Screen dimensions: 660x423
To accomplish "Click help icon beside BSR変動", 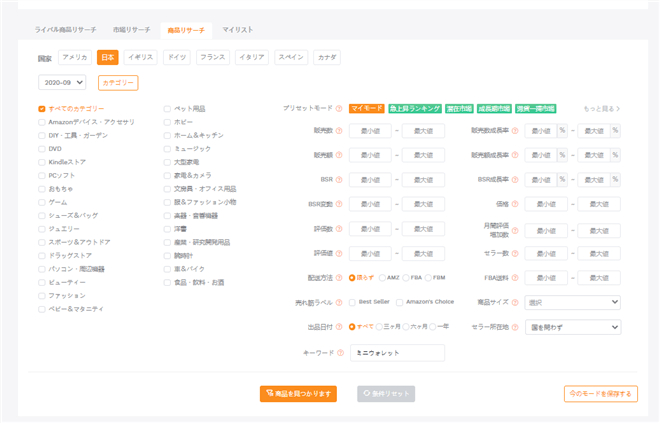I will [340, 204].
